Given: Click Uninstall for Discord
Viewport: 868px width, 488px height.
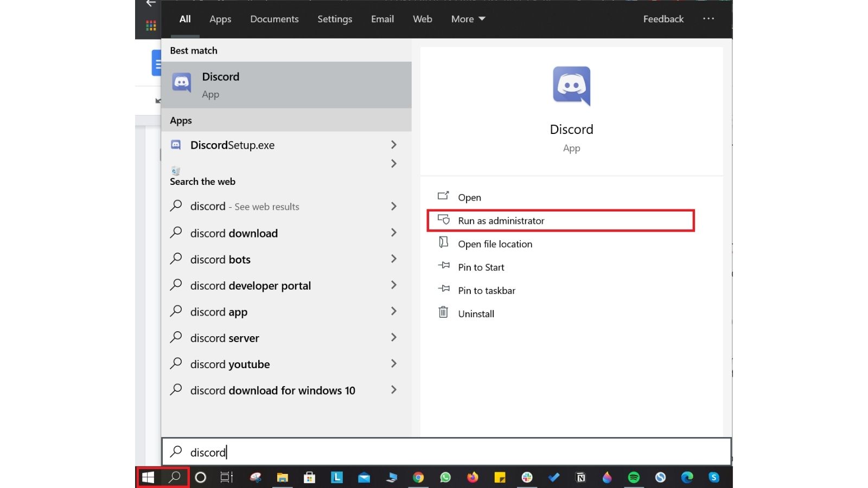Looking at the screenshot, I should coord(476,314).
